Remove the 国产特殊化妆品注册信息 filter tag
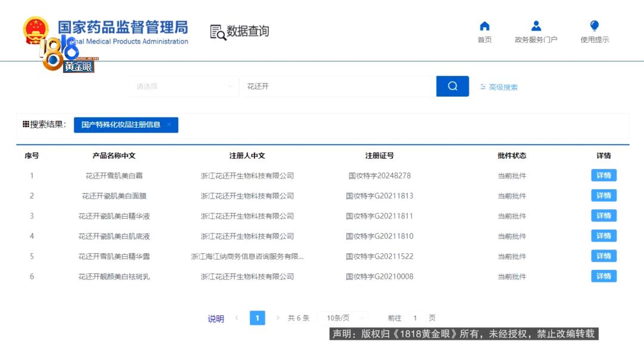The height and width of the screenshot is (363, 644). coord(169,125)
